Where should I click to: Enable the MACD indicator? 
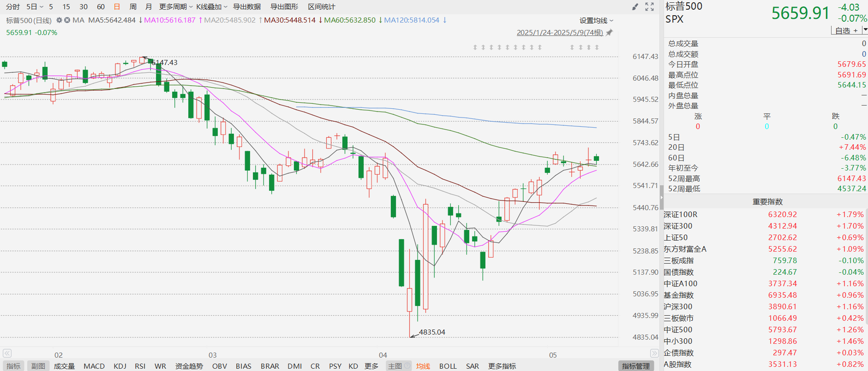point(94,366)
